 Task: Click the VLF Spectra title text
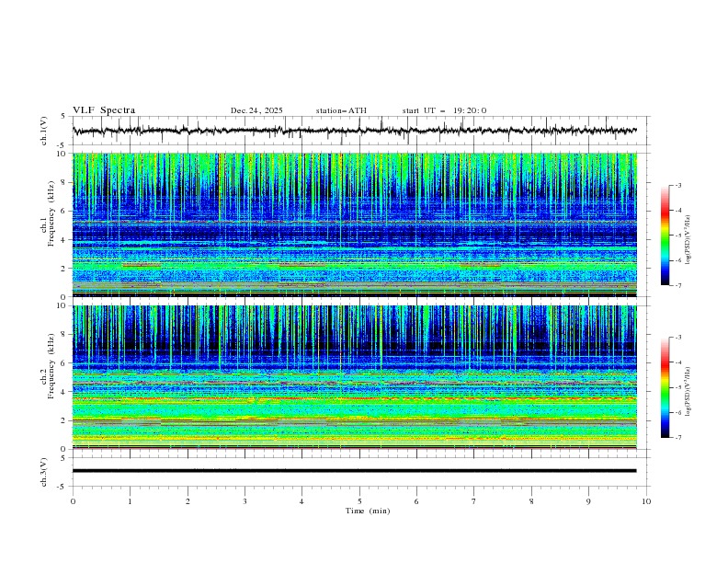click(x=104, y=110)
